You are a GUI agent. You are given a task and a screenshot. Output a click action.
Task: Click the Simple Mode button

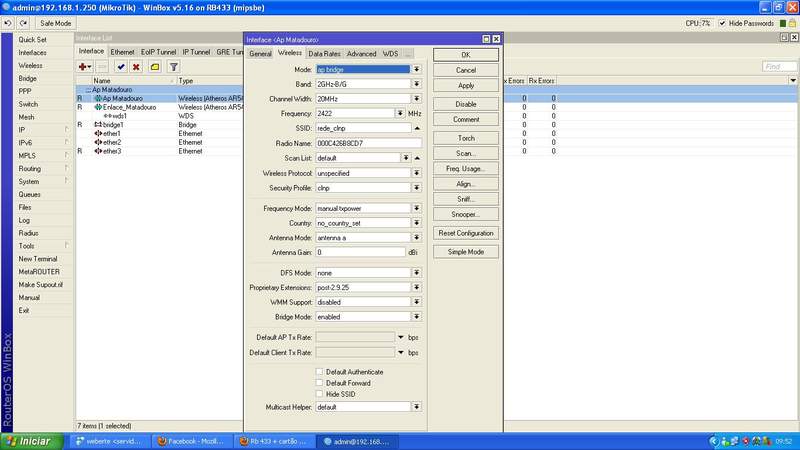[x=466, y=252]
